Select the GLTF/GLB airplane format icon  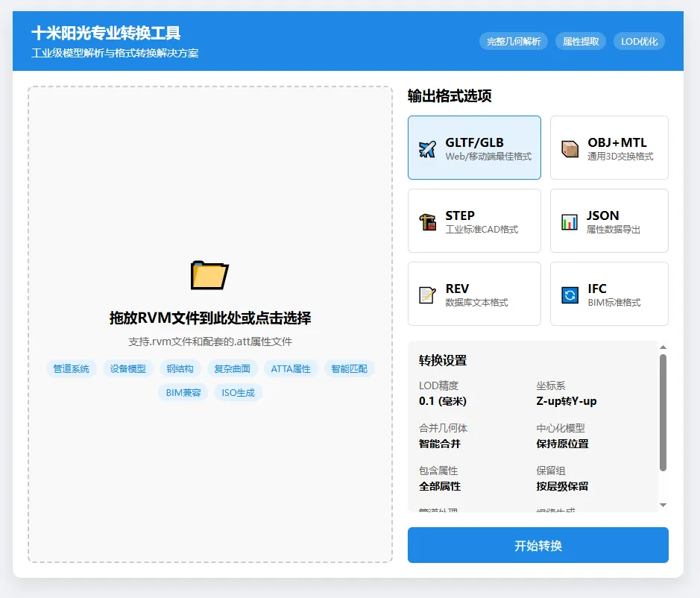click(429, 147)
